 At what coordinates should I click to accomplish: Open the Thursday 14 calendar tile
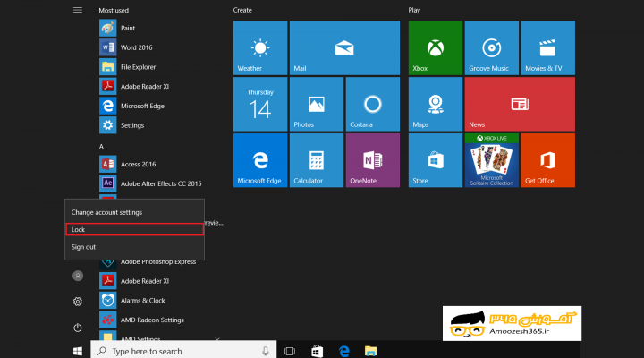pos(260,104)
